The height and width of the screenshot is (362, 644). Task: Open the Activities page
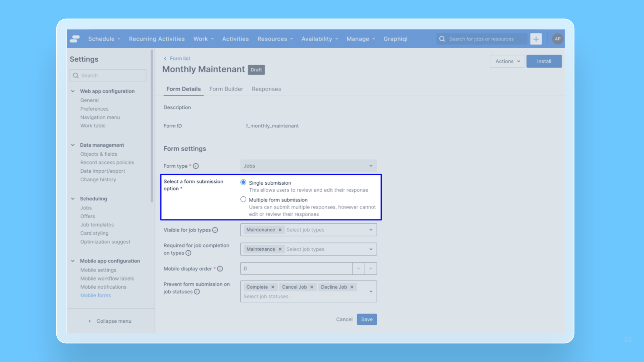pos(235,39)
